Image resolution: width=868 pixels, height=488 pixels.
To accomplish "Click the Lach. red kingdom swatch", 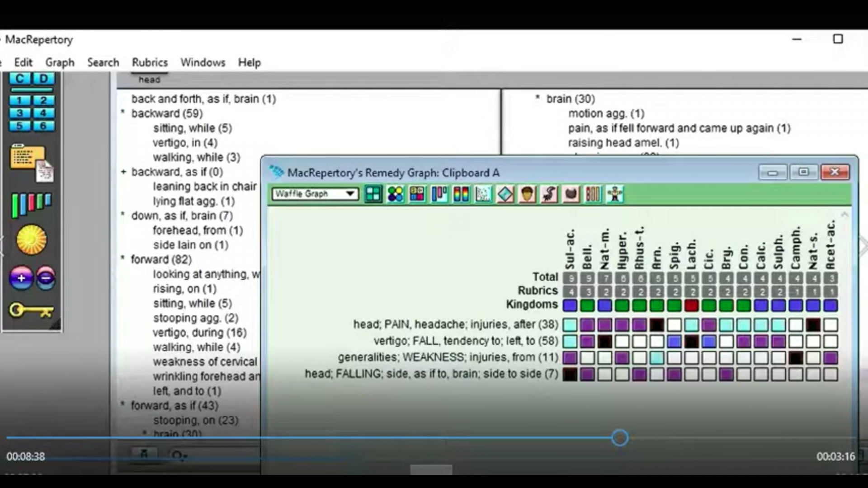I will (x=692, y=305).
